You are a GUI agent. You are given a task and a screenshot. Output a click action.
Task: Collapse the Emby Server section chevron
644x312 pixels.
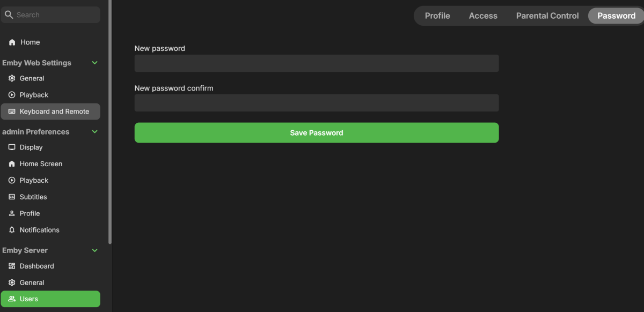(x=95, y=250)
